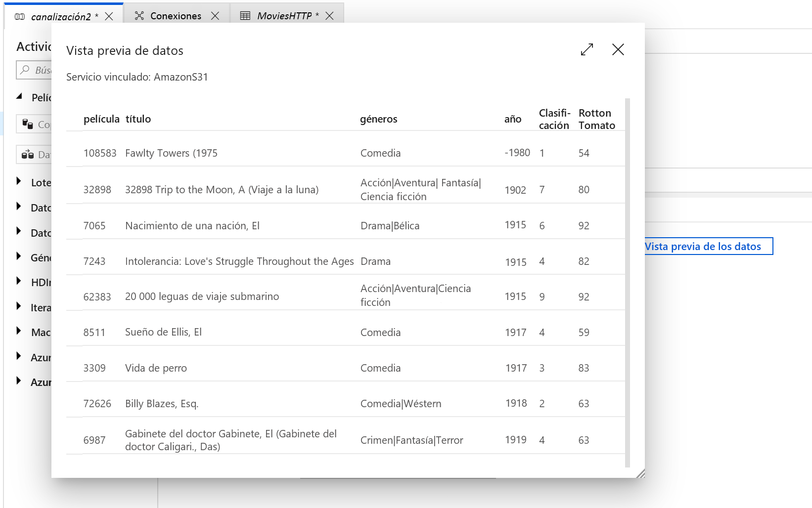The width and height of the screenshot is (812, 508).
Task: Expand the first Azur activities group
Action: (19, 356)
